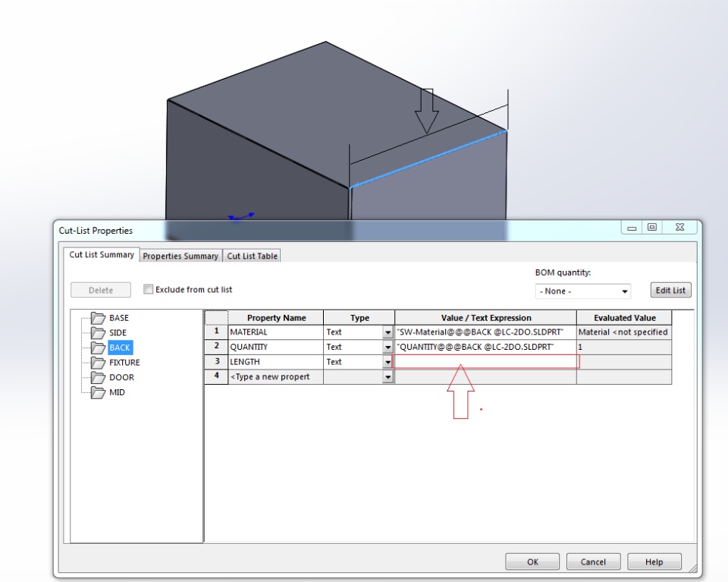Click the Delete button

point(101,291)
